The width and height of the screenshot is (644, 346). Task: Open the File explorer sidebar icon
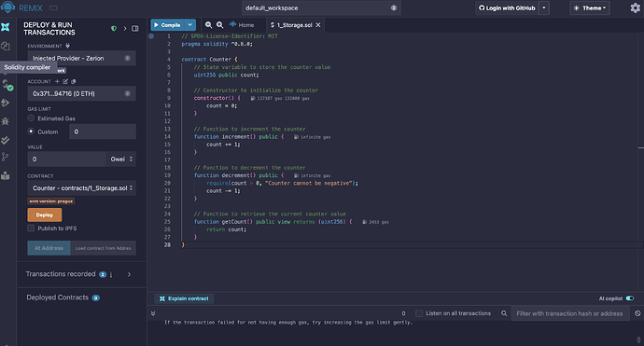[6, 46]
